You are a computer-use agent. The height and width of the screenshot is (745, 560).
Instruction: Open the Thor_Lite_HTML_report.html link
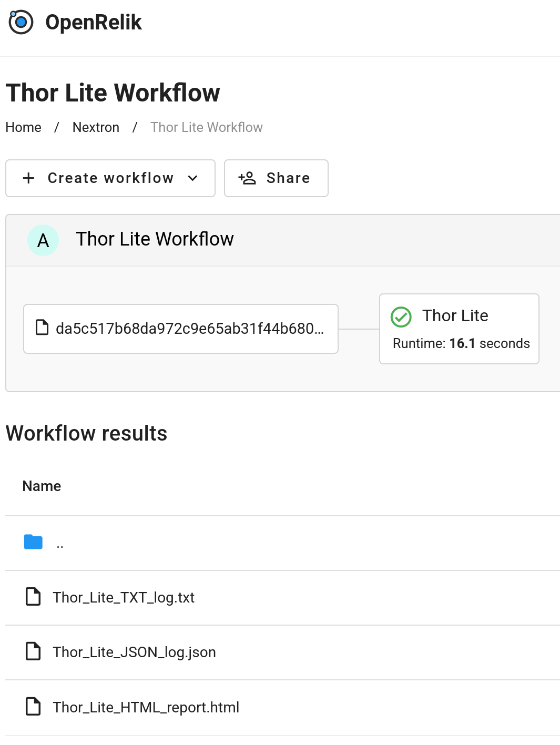point(146,707)
